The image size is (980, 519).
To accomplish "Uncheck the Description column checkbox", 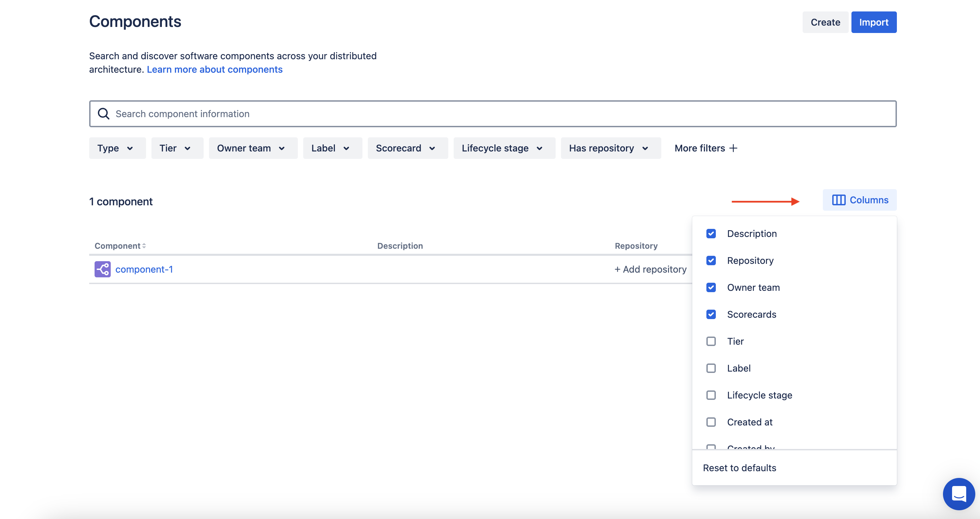I will (x=711, y=233).
